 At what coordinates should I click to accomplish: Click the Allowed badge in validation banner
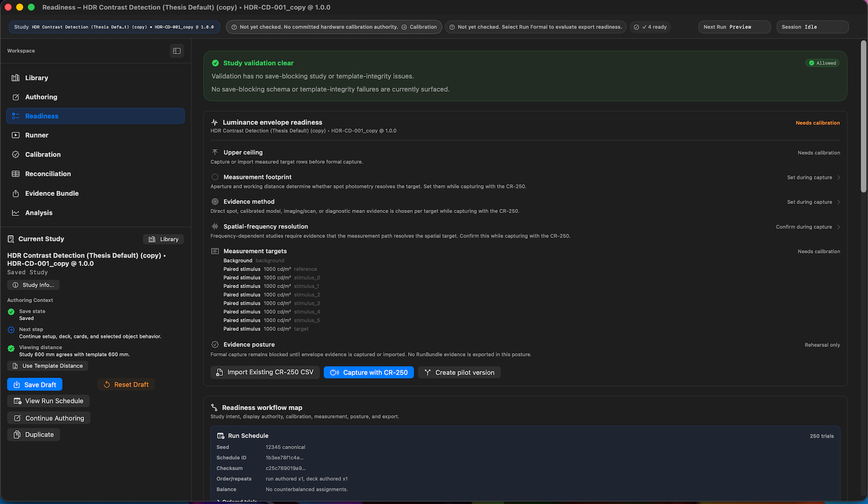[822, 63]
